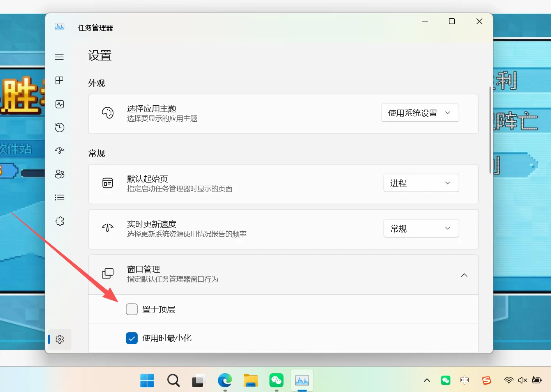This screenshot has width=551, height=392.
Task: Click the Sogou input method tray icon
Action: coord(487,380)
